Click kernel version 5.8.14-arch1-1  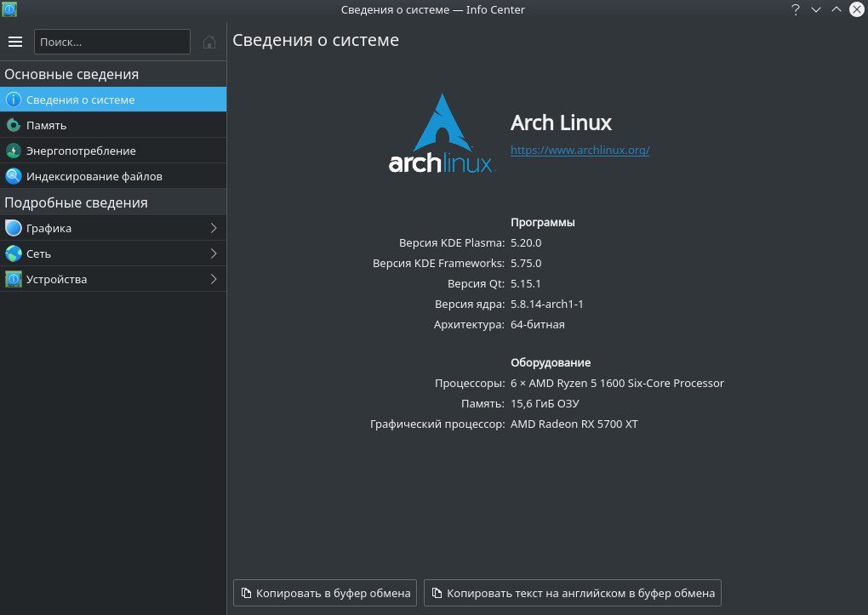click(547, 305)
